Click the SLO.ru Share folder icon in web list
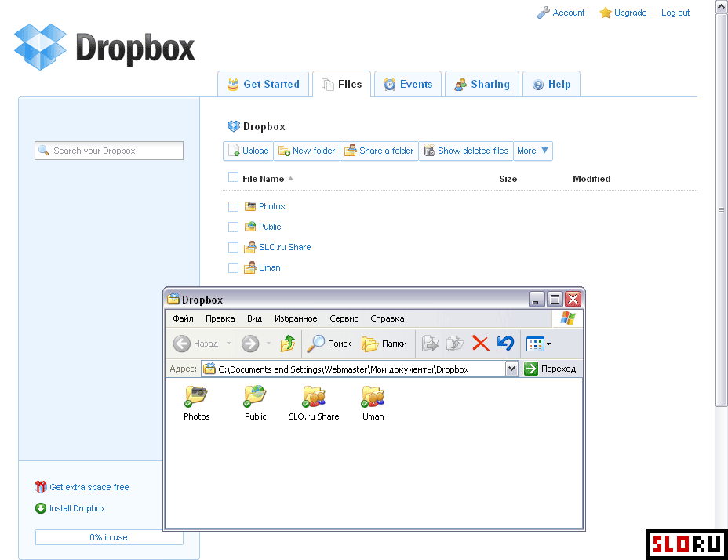 [250, 247]
